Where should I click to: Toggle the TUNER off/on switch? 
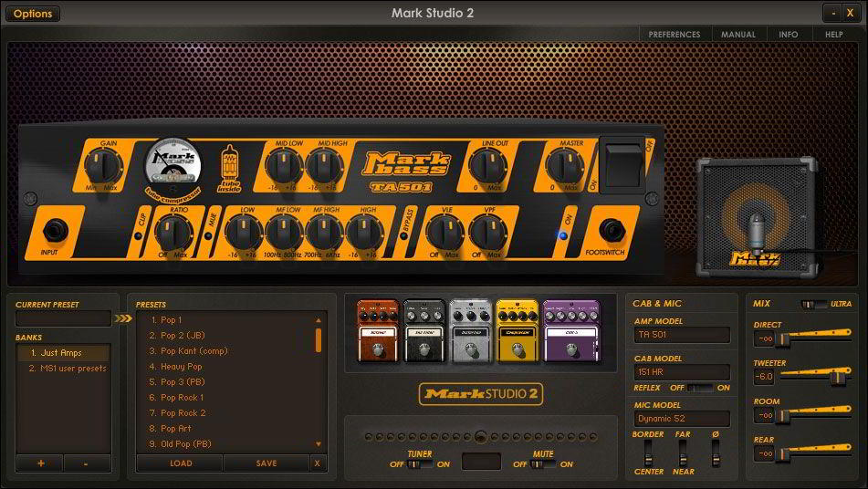tap(421, 464)
